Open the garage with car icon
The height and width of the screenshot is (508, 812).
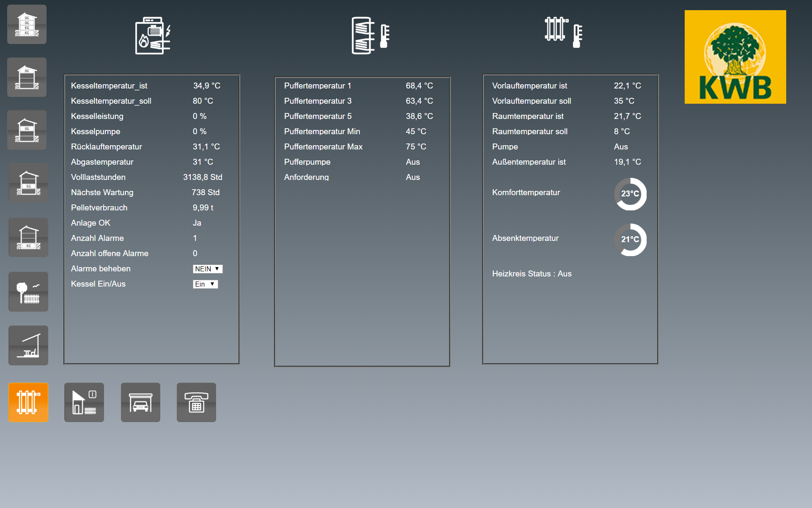pyautogui.click(x=140, y=402)
